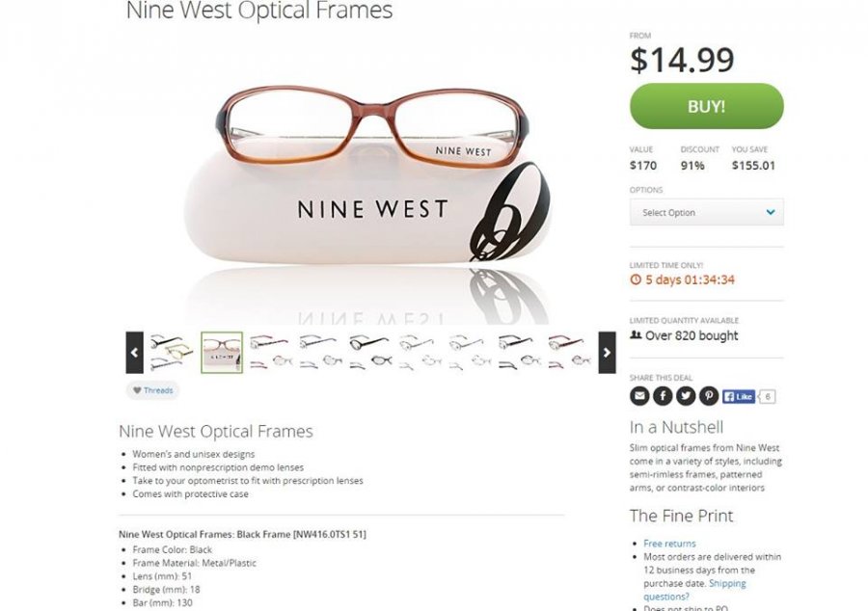Select the fifth black frame thumbnail

[x=369, y=353]
